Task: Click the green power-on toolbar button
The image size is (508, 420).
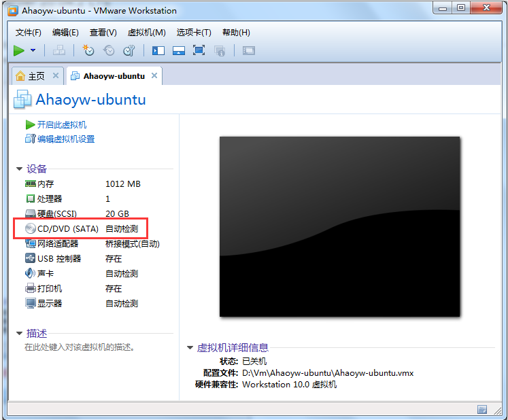Action: (x=19, y=50)
